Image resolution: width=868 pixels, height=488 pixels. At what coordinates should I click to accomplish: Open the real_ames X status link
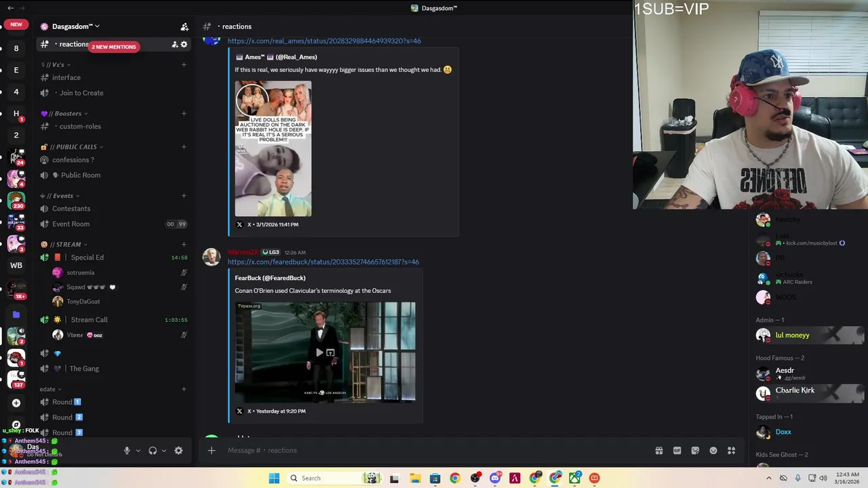324,41
